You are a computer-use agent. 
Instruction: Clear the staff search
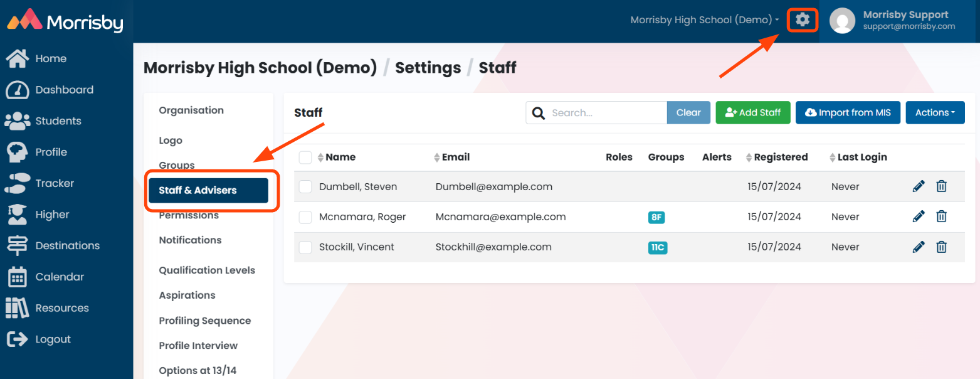click(x=688, y=113)
